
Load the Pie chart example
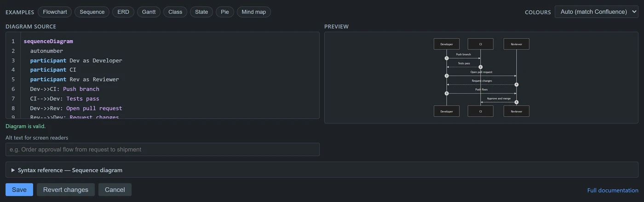pos(225,12)
